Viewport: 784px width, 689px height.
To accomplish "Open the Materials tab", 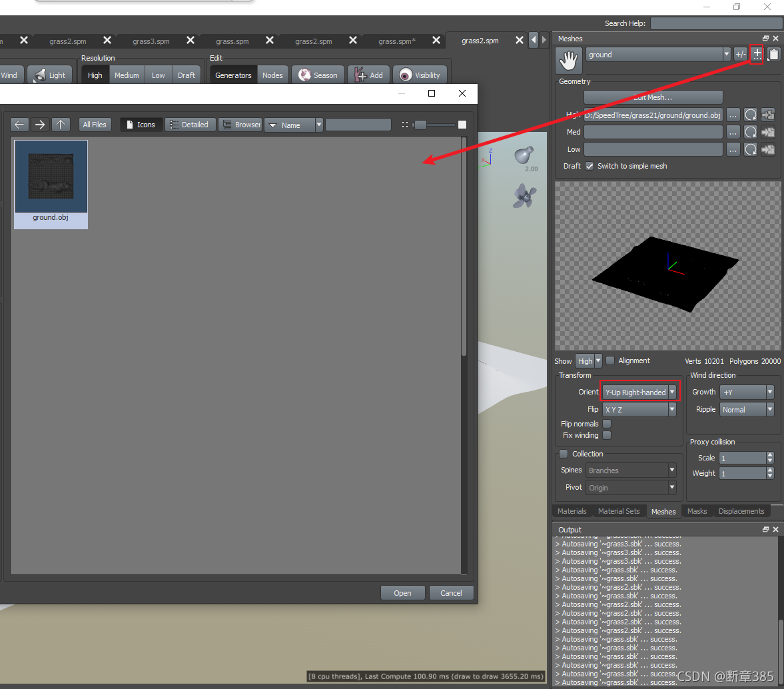I will (x=572, y=511).
